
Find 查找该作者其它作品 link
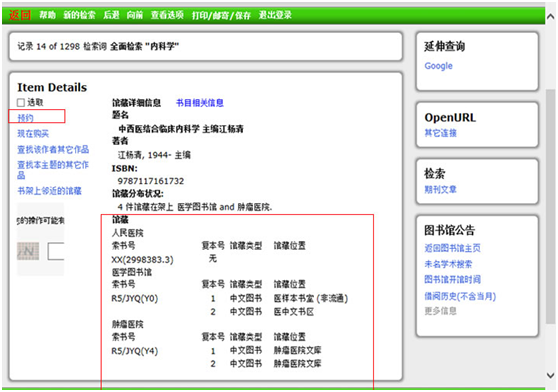click(x=53, y=149)
